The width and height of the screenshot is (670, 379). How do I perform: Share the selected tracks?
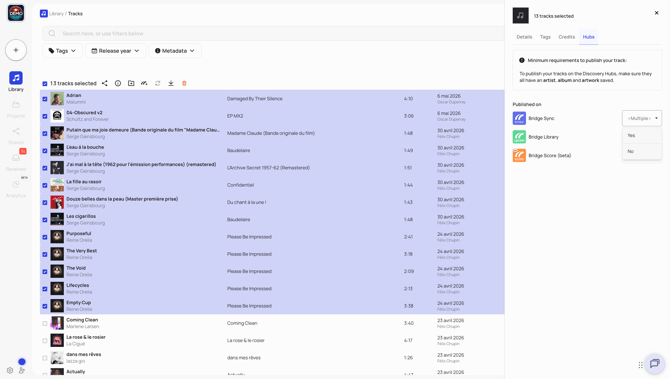click(x=105, y=83)
